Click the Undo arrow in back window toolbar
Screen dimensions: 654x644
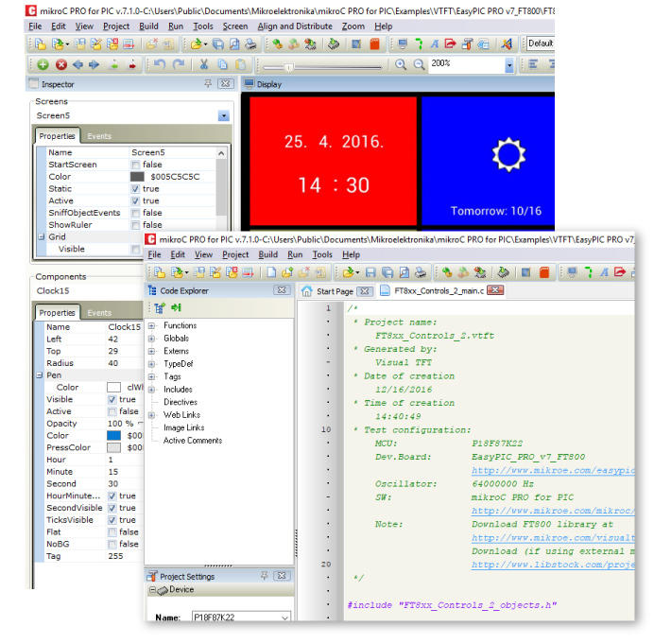[159, 64]
